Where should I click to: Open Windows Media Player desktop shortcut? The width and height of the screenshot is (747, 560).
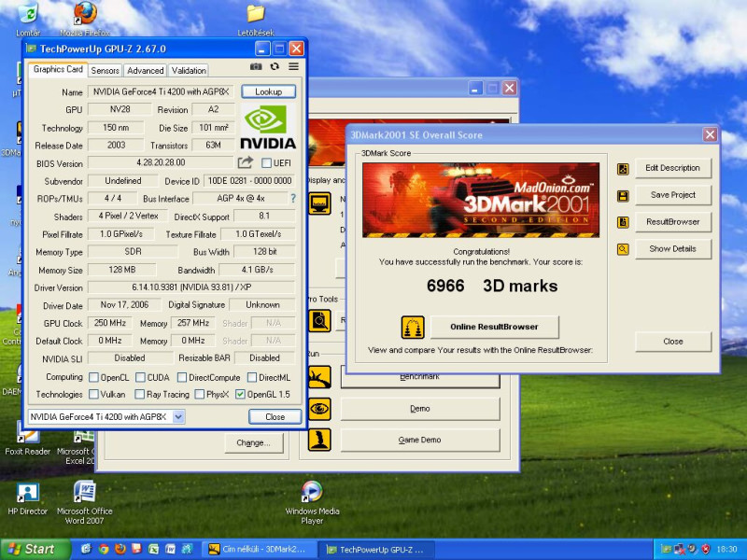coord(312,502)
